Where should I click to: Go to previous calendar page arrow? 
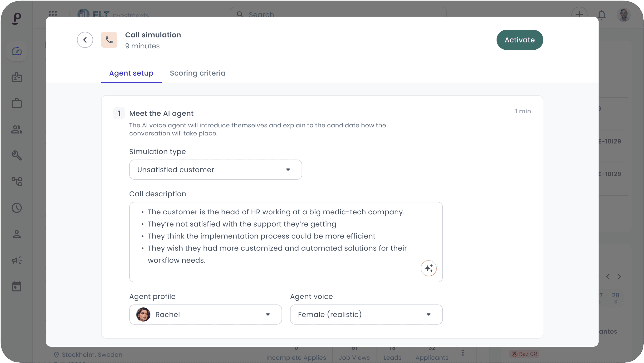point(608,277)
